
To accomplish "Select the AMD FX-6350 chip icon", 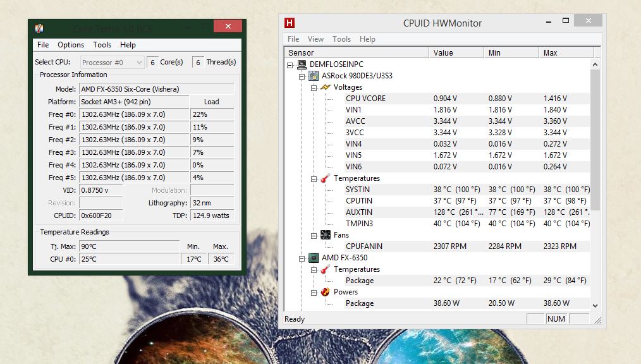I will (314, 258).
